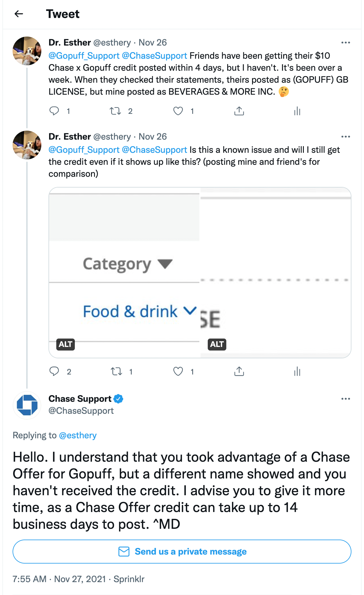The height and width of the screenshot is (595, 364).
Task: Open more options for second tweet
Action: pos(345,137)
